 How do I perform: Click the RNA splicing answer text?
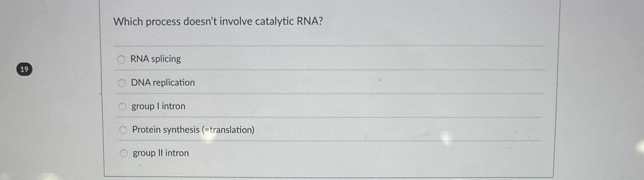(156, 59)
